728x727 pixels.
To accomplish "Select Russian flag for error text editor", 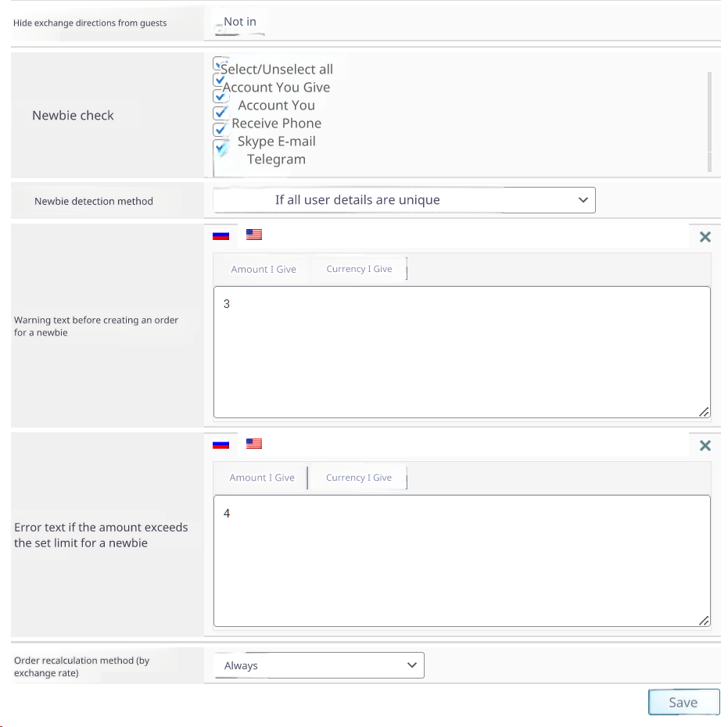I will coord(221,444).
